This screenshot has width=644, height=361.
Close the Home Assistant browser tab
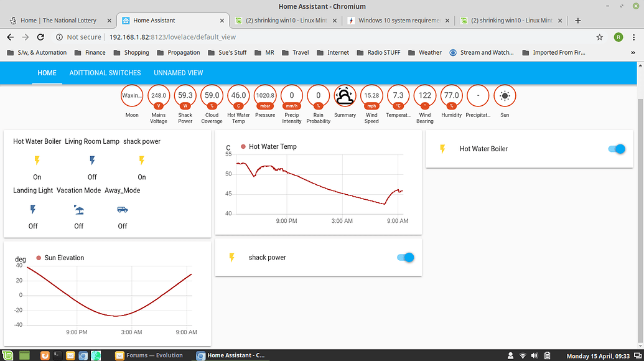coord(222,21)
